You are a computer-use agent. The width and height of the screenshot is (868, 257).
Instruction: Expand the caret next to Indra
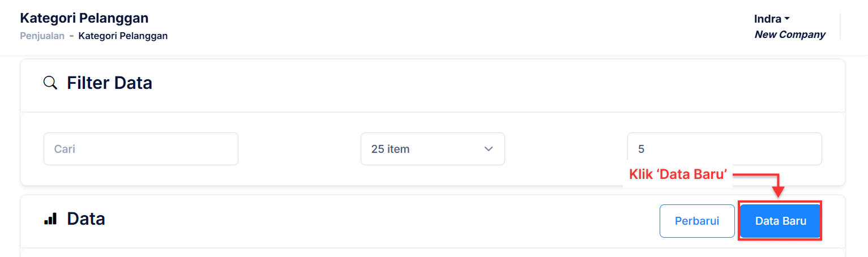pyautogui.click(x=787, y=19)
